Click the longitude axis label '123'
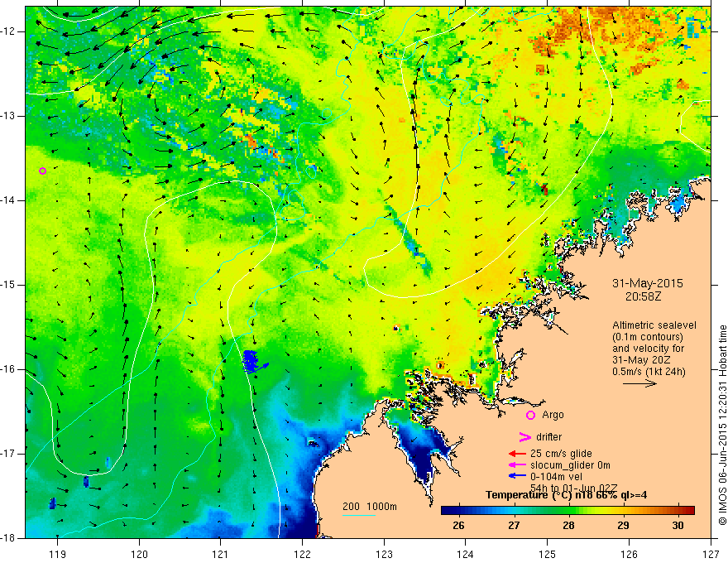This screenshot has height=563, width=728. point(384,554)
